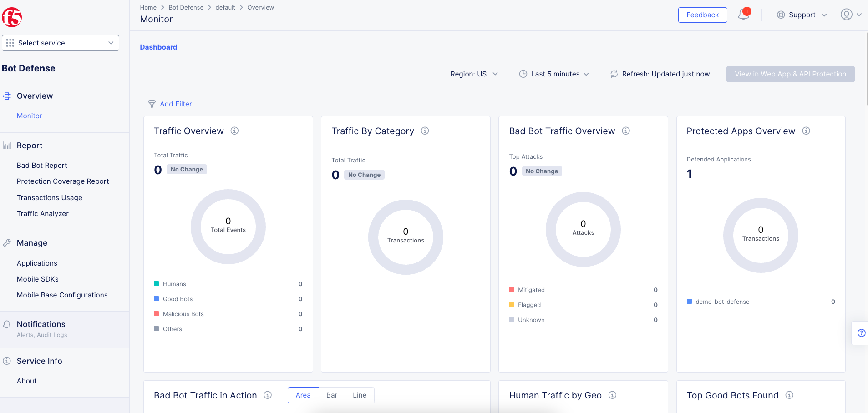Viewport: 868px width, 413px height.
Task: Switch Bad Bot Traffic chart to Bar
Action: click(x=332, y=395)
